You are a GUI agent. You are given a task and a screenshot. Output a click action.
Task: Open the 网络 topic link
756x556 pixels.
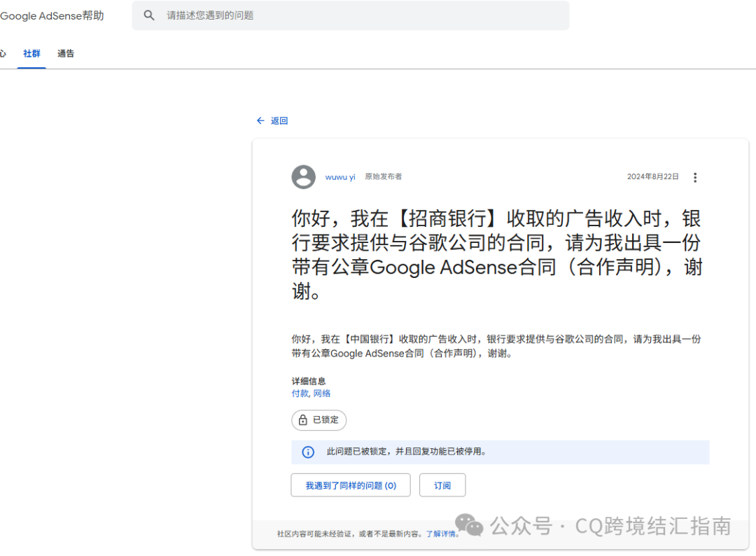tap(322, 394)
